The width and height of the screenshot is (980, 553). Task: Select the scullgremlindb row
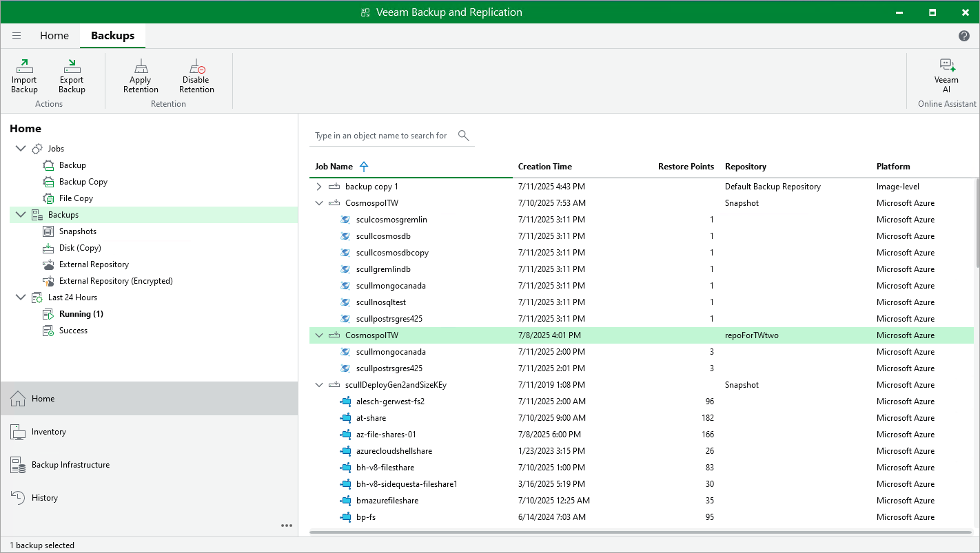(641, 269)
